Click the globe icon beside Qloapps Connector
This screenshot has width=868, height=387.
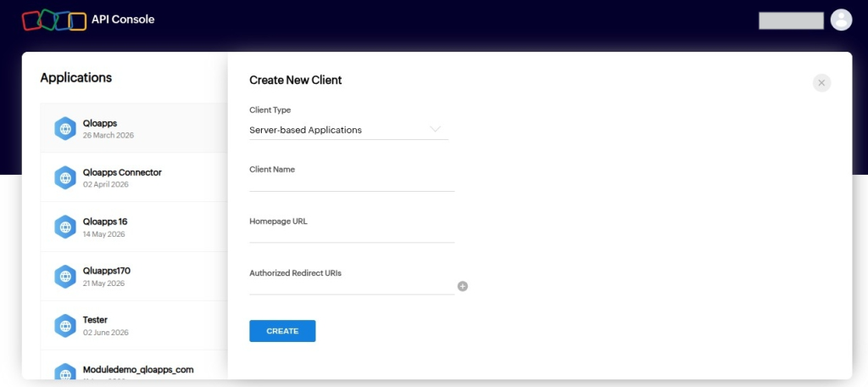click(x=65, y=178)
